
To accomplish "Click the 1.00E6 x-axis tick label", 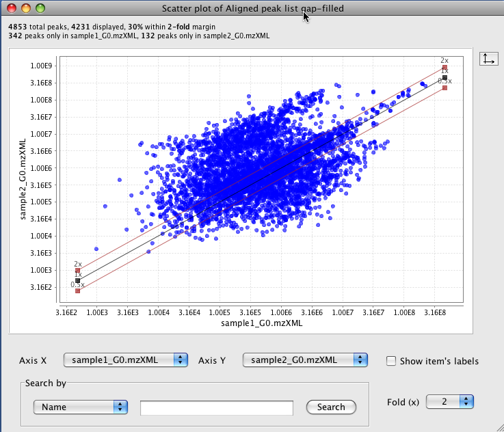I will tap(281, 312).
